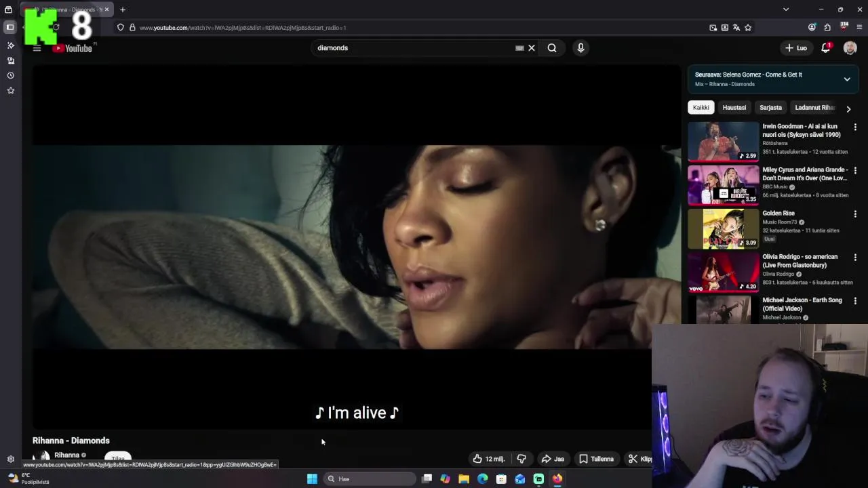Image resolution: width=868 pixels, height=488 pixels.
Task: Open the uBlock Origin extension icon
Action: click(x=844, y=26)
